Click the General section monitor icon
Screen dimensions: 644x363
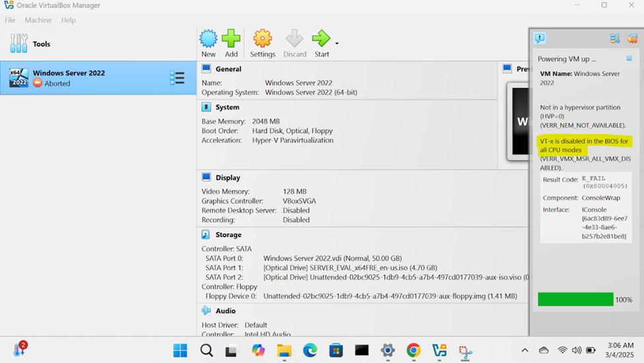pos(206,69)
